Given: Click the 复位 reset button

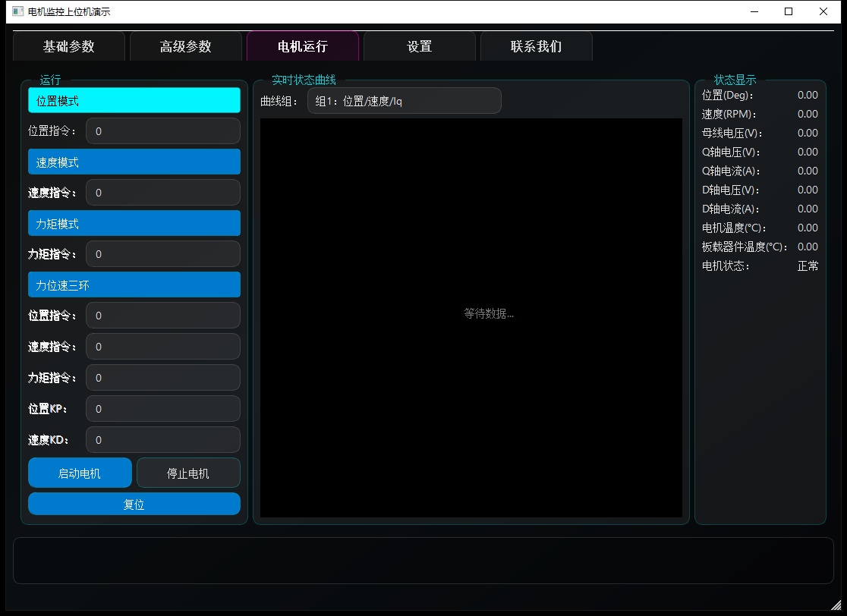Looking at the screenshot, I should [x=134, y=504].
